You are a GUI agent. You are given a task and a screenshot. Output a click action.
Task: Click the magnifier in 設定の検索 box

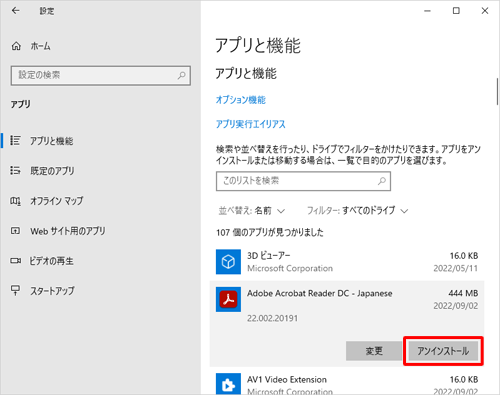(181, 75)
